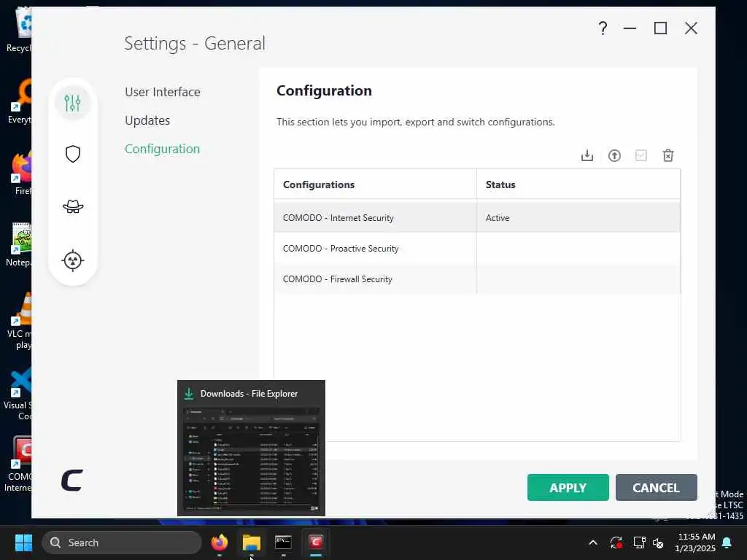Open the notification bell icon
The width and height of the screenshot is (747, 560).
(727, 542)
